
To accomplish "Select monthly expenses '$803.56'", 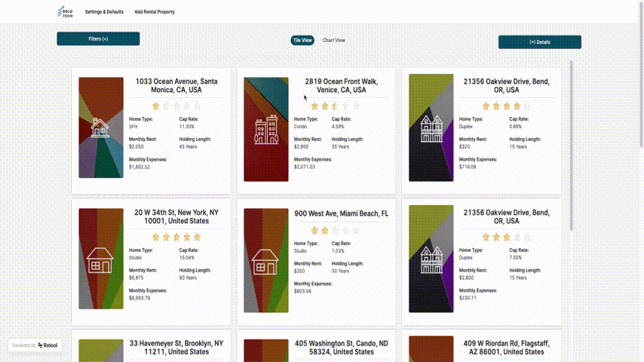I will coord(302,291).
